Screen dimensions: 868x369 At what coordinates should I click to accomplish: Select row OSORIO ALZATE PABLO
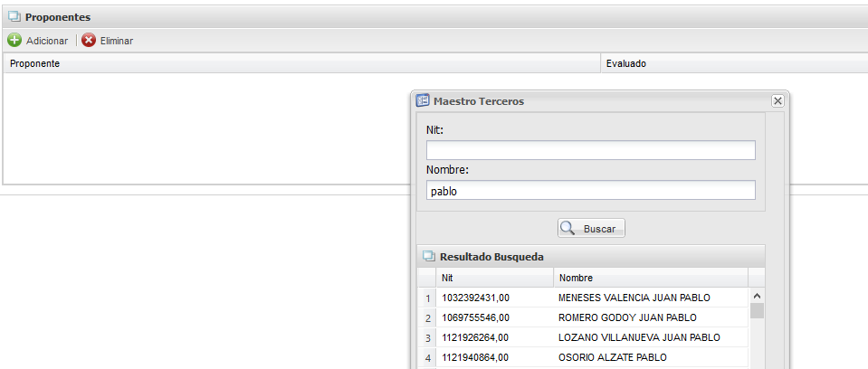(x=615, y=357)
